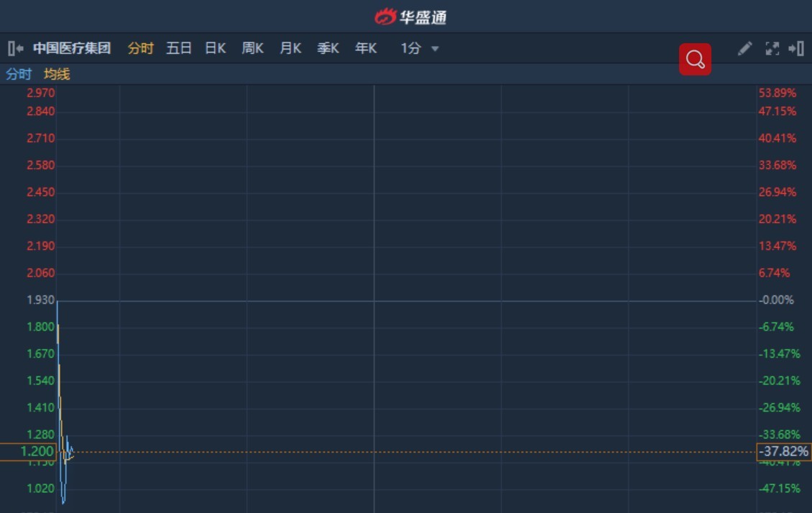This screenshot has width=812, height=513.
Task: Click the -20.21% axis label
Action: 780,381
